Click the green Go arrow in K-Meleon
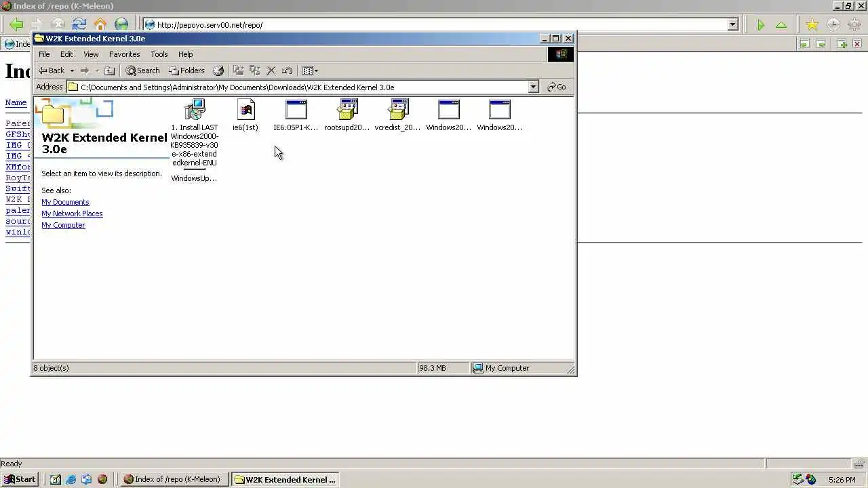Image resolution: width=868 pixels, height=488 pixels. point(761,25)
